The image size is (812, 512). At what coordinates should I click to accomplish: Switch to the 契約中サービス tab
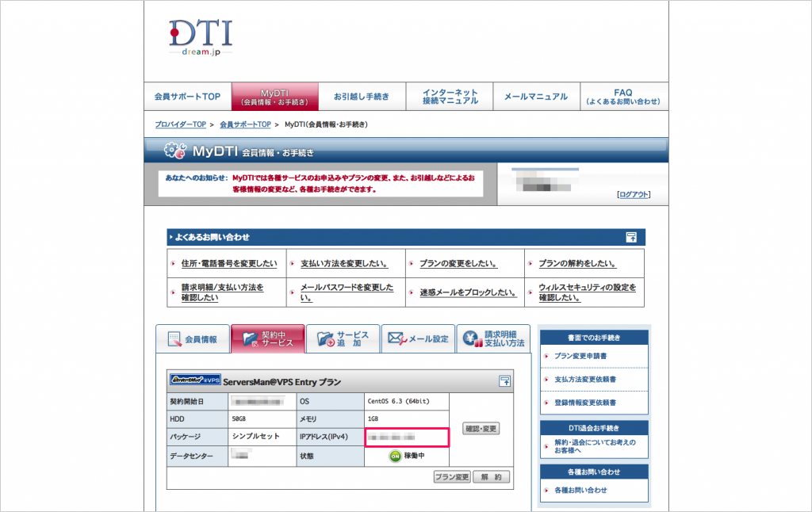(268, 339)
